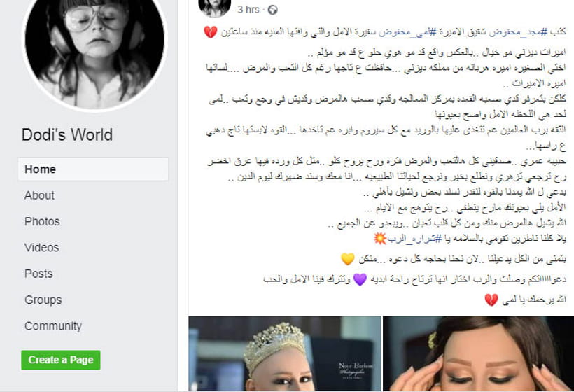Open the Home section

[93, 169]
